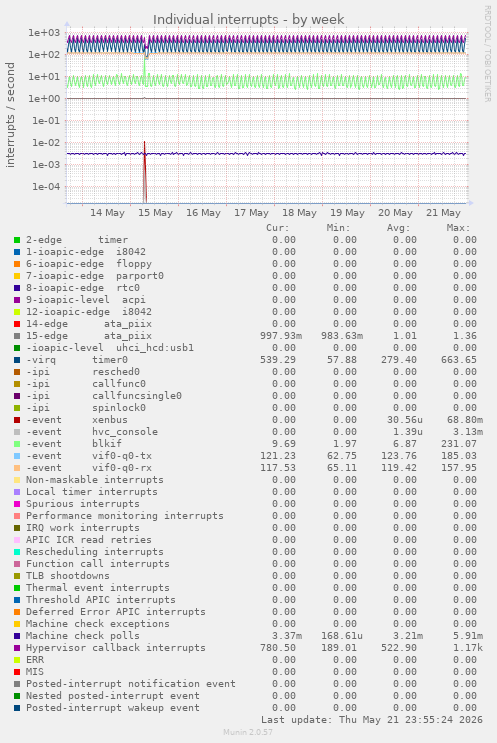Click the purple Hypervisor callback interrupts swatch
The image size is (497, 743).
17,648
